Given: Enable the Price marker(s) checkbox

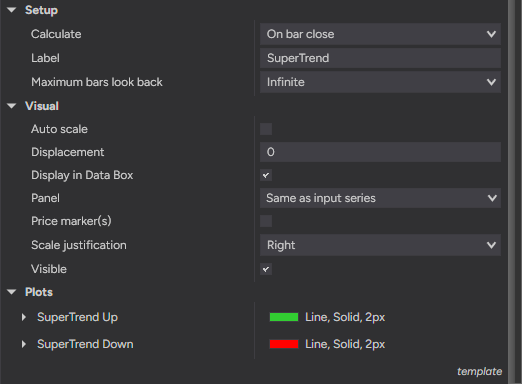Looking at the screenshot, I should click(x=266, y=221).
